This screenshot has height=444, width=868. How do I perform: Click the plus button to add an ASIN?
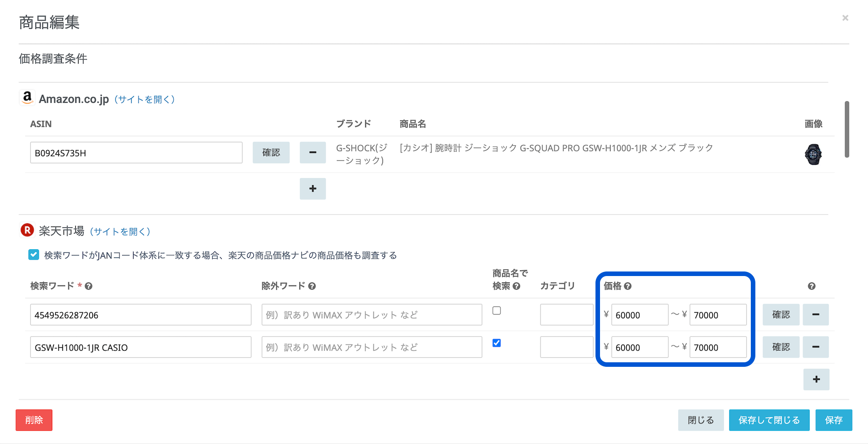point(312,188)
